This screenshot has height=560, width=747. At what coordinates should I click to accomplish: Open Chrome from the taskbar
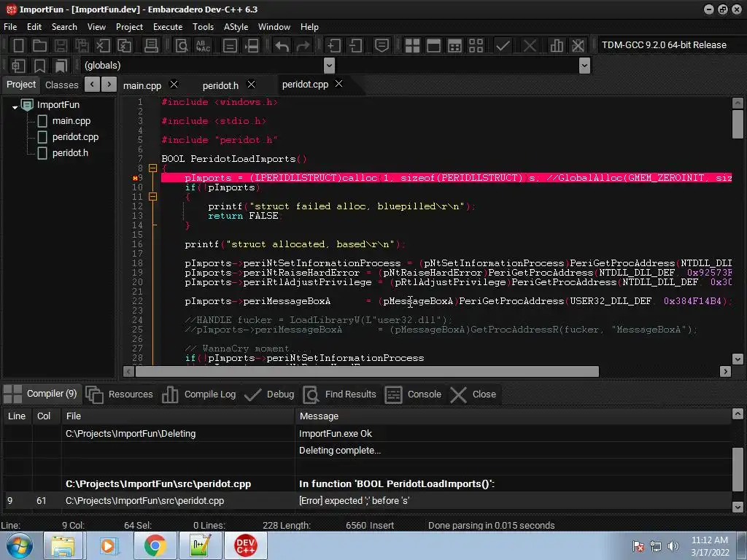pyautogui.click(x=155, y=545)
